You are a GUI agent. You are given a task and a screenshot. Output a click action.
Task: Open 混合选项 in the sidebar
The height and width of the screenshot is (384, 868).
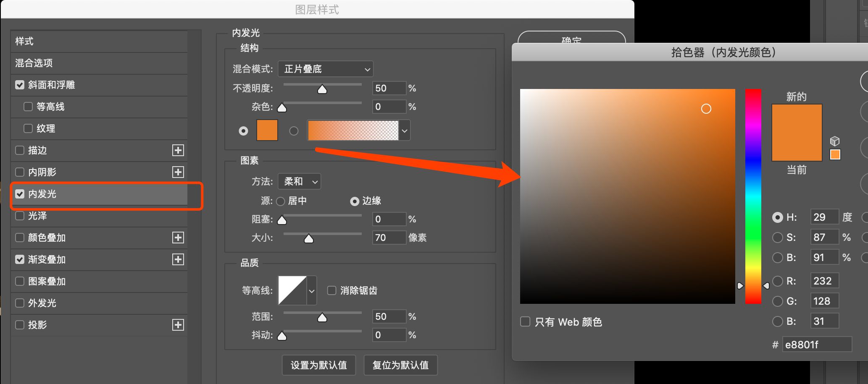click(99, 63)
